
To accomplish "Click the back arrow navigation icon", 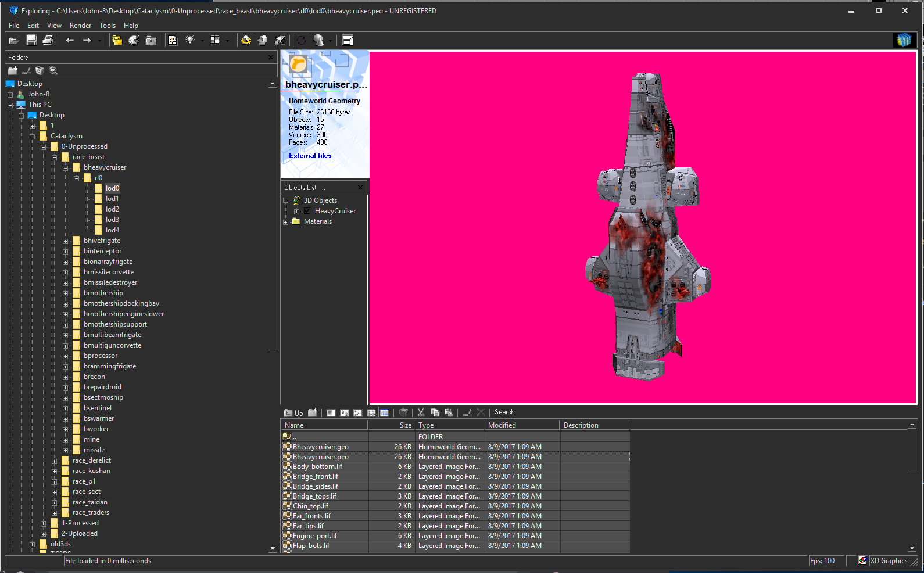I will tap(70, 40).
